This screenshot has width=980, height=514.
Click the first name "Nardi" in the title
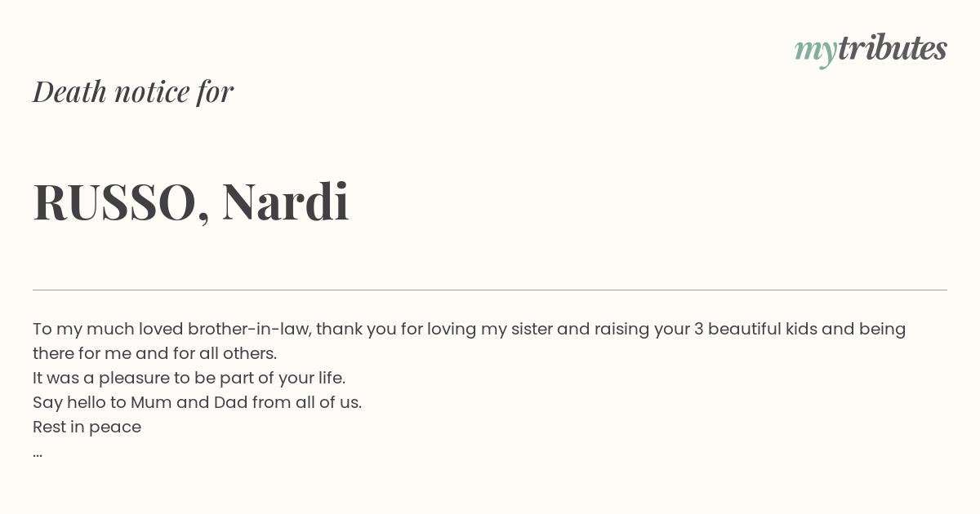tap(286, 201)
